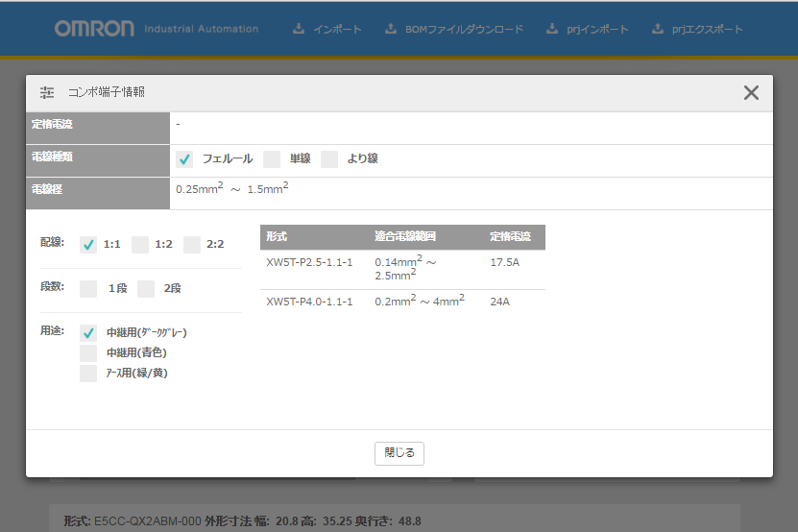
Task: Click the インポート upload icon
Action: 299,29
